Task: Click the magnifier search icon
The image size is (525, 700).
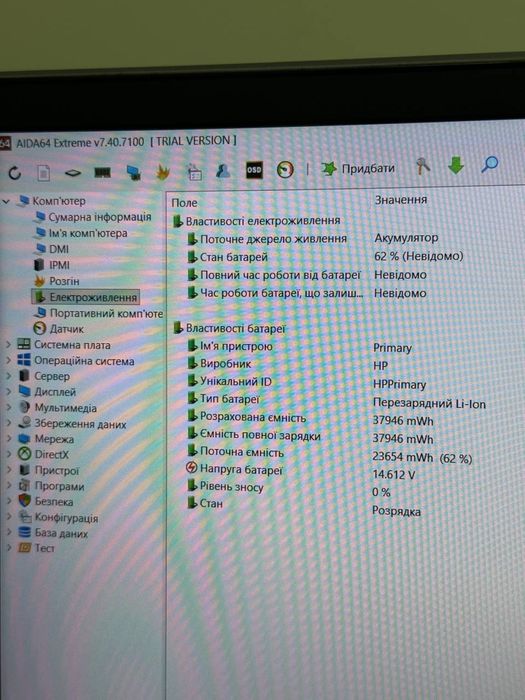Action: (490, 164)
